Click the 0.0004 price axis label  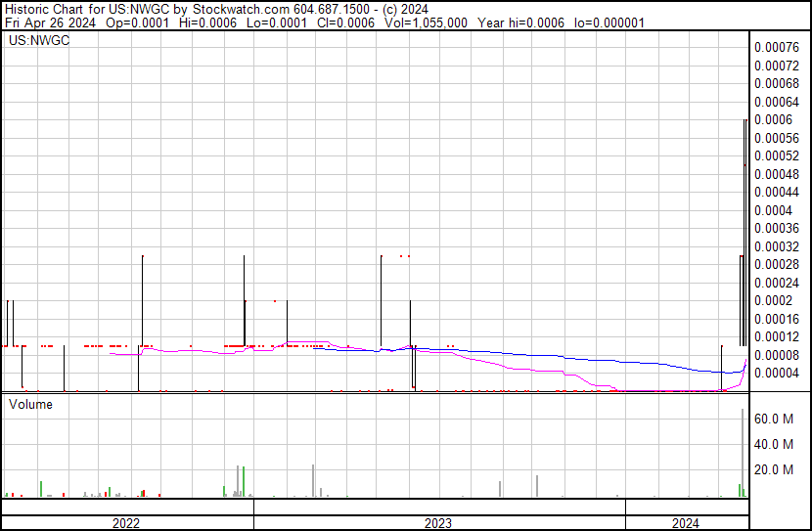773,210
